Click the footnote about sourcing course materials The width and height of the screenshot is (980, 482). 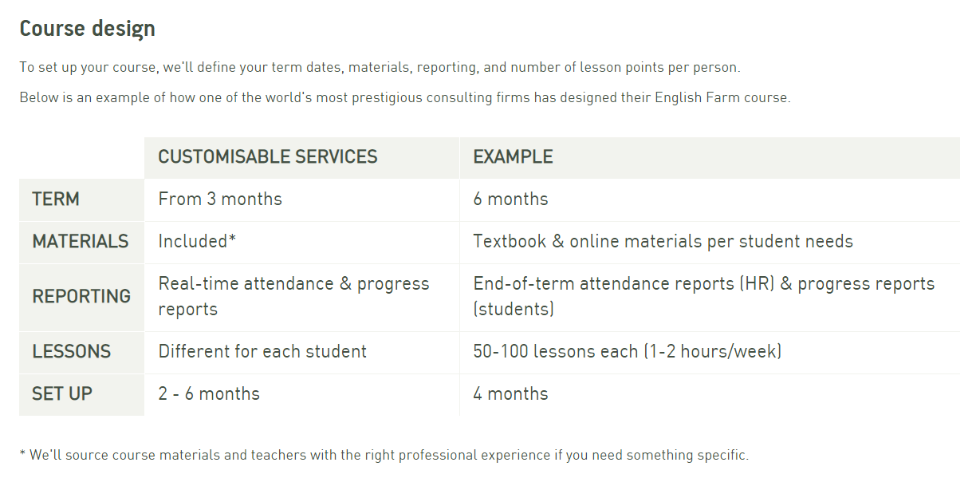[x=384, y=456]
